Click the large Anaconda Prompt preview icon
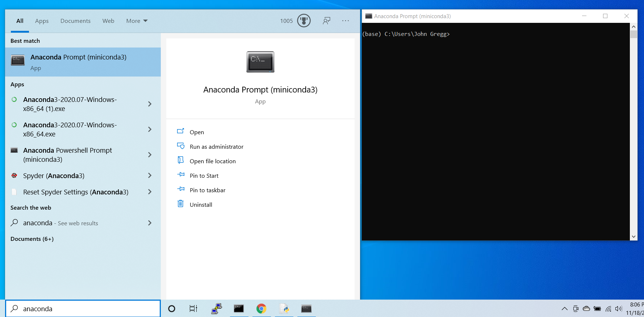 (x=260, y=62)
